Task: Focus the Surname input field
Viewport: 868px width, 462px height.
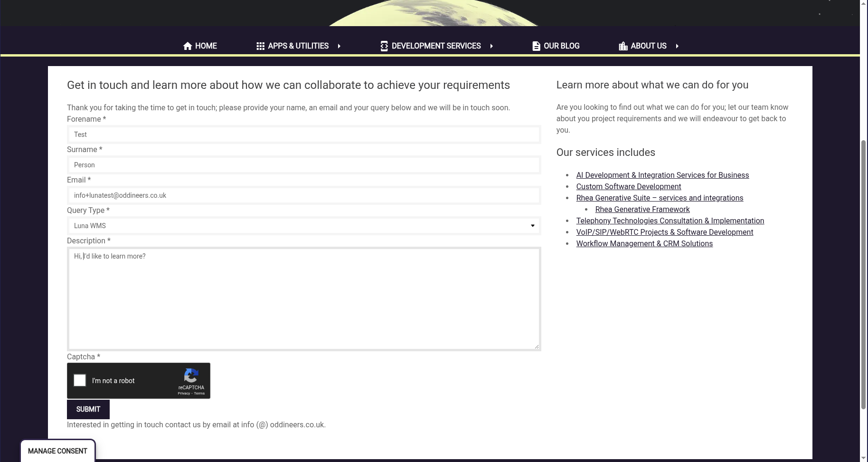Action: [304, 165]
